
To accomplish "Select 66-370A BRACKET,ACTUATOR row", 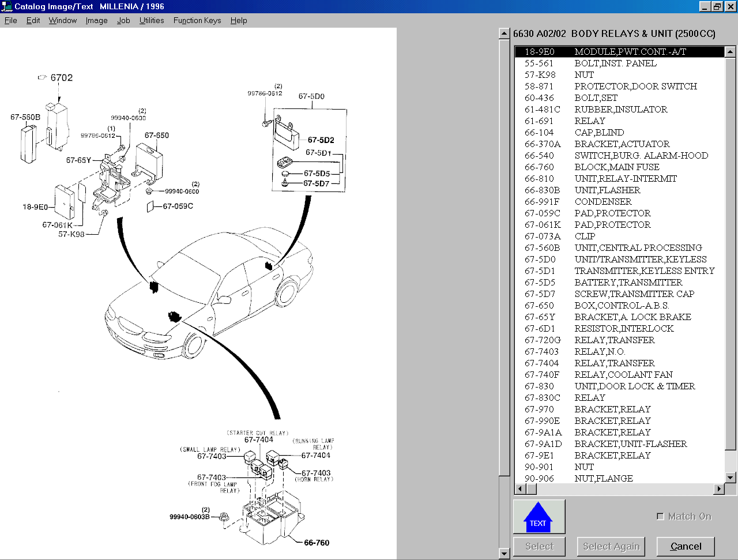I will [619, 144].
